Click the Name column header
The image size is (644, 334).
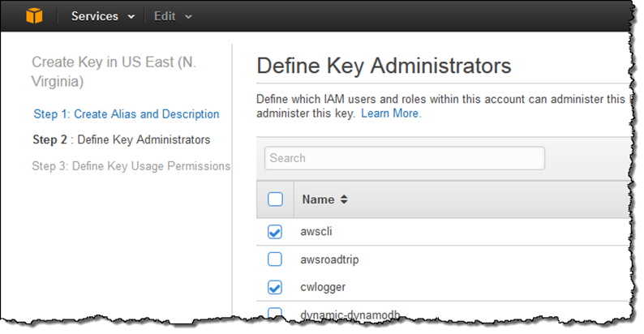[x=318, y=199]
